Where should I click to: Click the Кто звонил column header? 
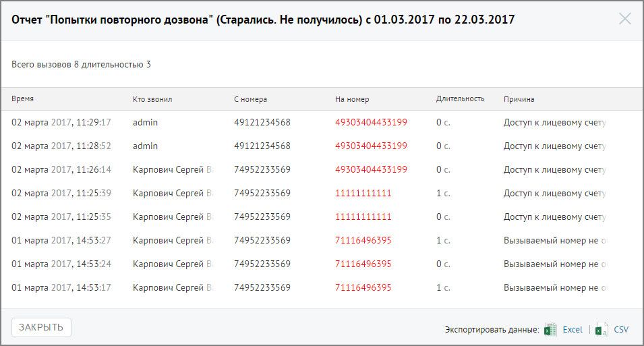(x=152, y=99)
